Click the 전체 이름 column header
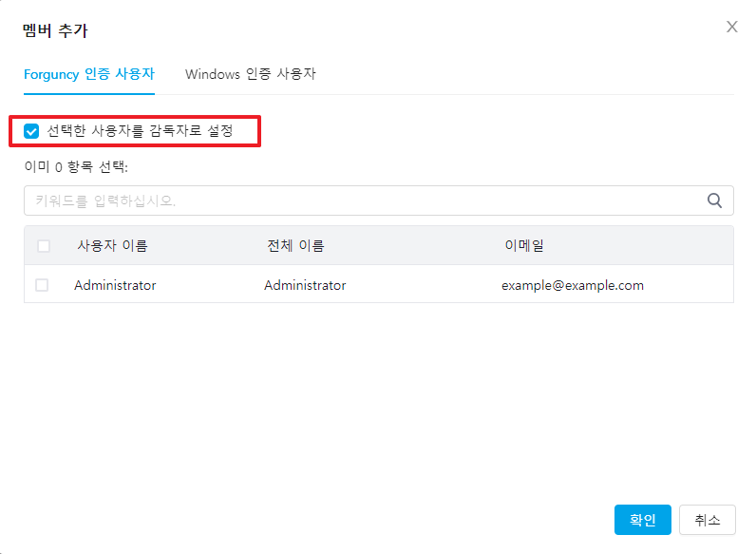 point(295,246)
